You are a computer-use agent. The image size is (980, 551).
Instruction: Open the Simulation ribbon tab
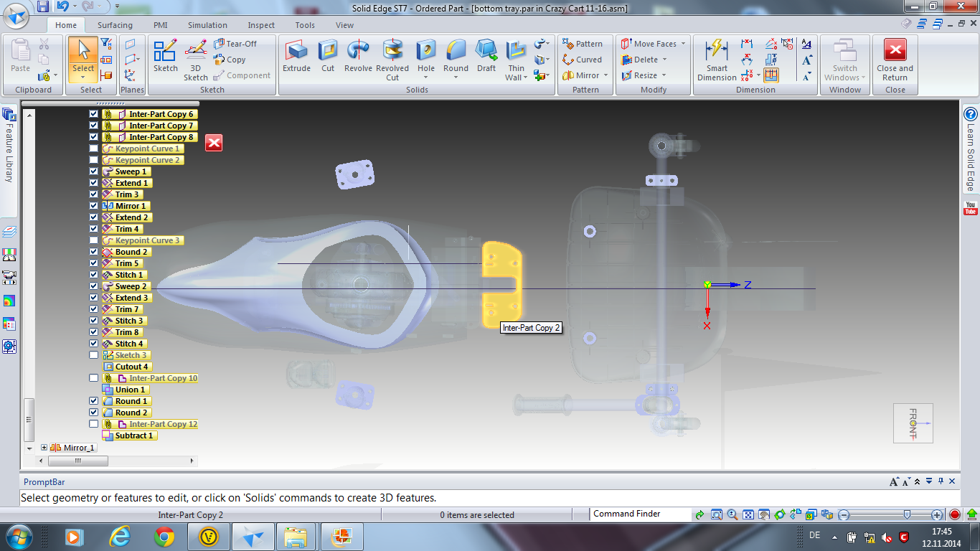pos(207,25)
